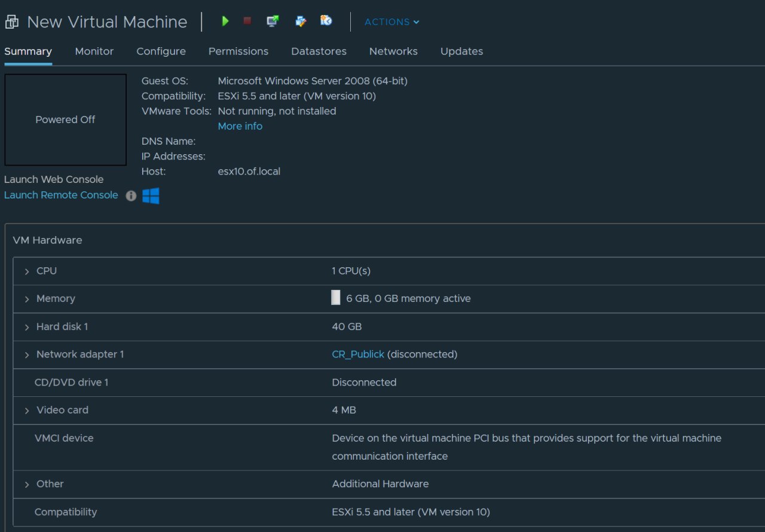
Task: Click the green Power On play icon
Action: point(225,22)
